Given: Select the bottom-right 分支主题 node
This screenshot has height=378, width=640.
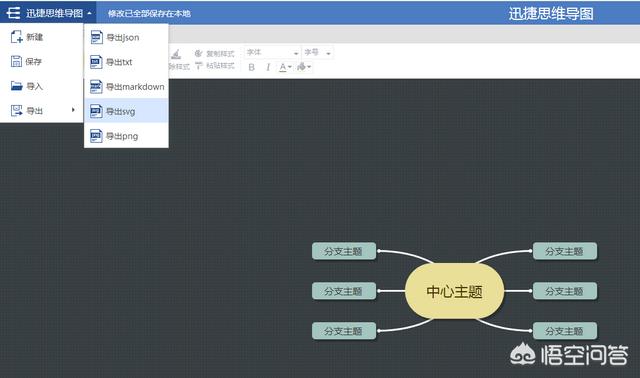Looking at the screenshot, I should (565, 331).
